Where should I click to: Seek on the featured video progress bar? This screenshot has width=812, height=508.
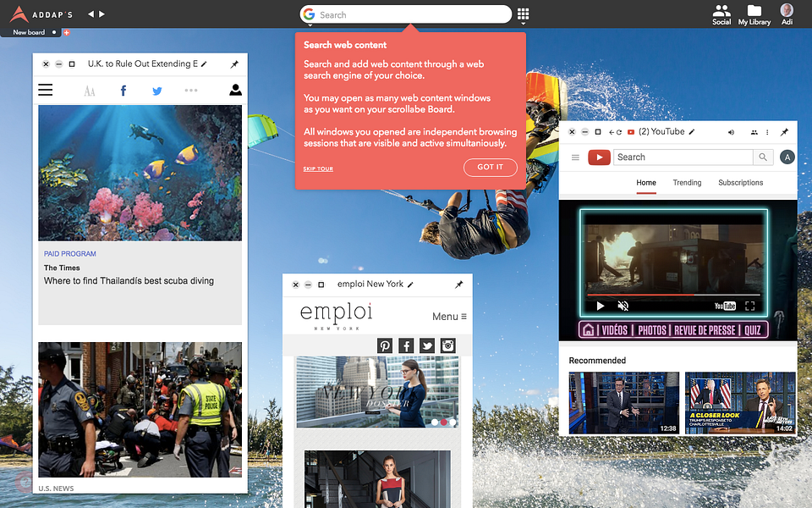(672, 295)
